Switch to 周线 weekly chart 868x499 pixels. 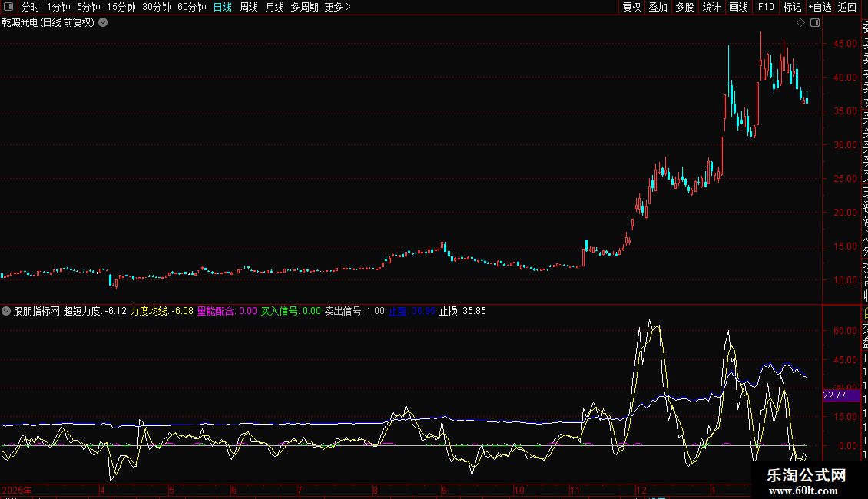(249, 7)
